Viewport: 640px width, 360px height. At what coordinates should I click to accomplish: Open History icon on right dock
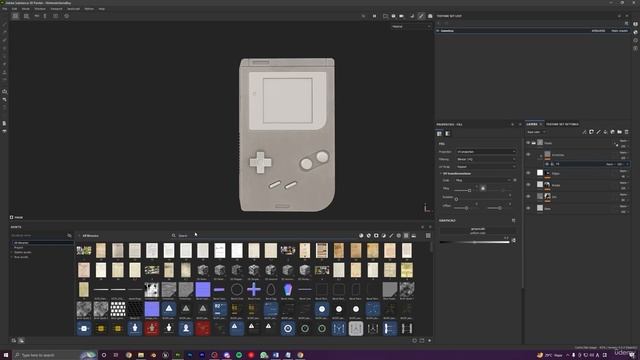pos(636,40)
